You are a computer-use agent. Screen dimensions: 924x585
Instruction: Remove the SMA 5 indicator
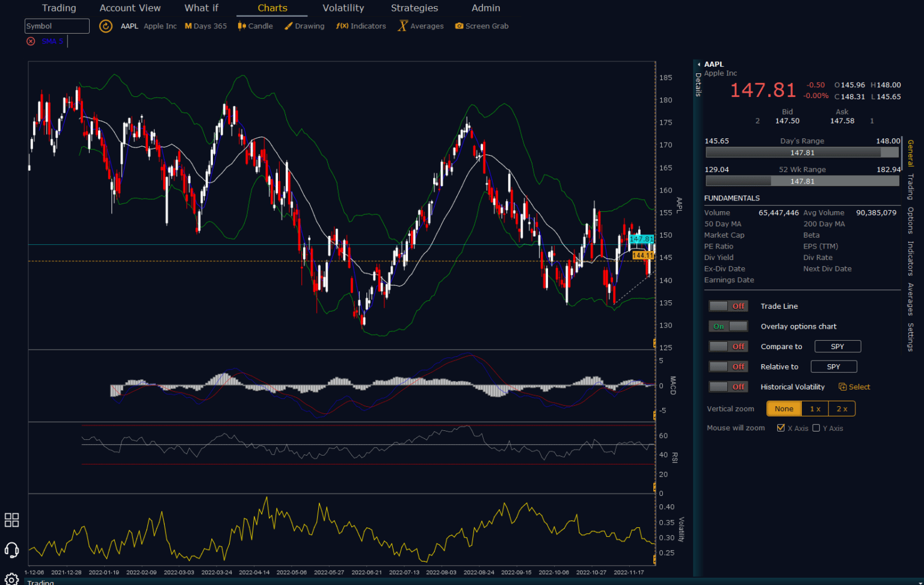tap(31, 41)
